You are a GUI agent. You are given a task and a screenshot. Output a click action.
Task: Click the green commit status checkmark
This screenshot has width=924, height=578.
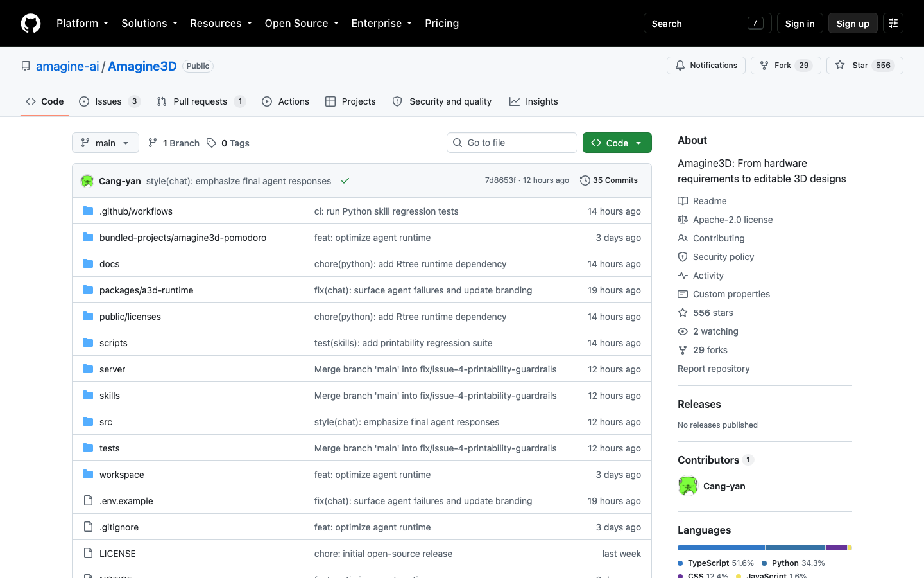pyautogui.click(x=345, y=181)
